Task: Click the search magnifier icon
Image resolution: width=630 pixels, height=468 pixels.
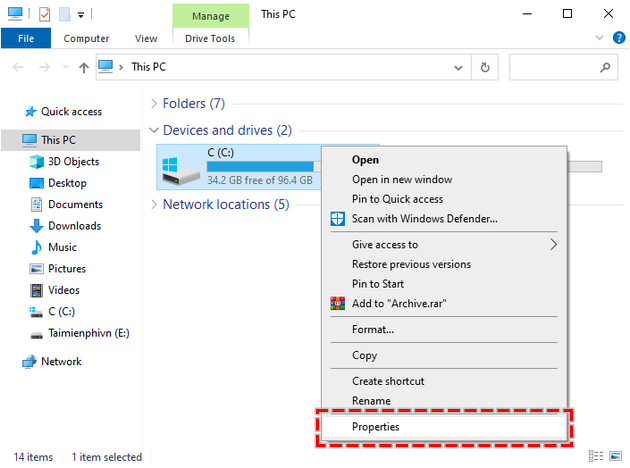Action: pyautogui.click(x=605, y=67)
